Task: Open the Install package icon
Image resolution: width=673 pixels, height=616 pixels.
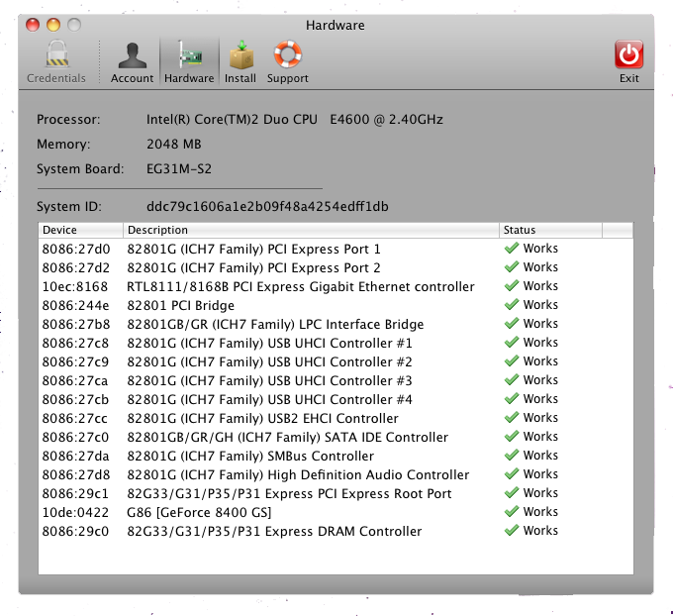Action: coord(240,55)
